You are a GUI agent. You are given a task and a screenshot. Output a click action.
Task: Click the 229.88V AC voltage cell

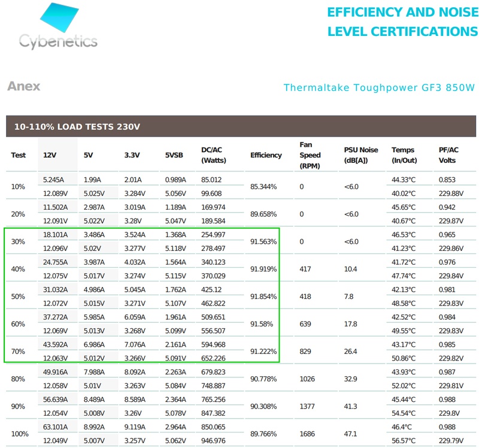(x=451, y=193)
